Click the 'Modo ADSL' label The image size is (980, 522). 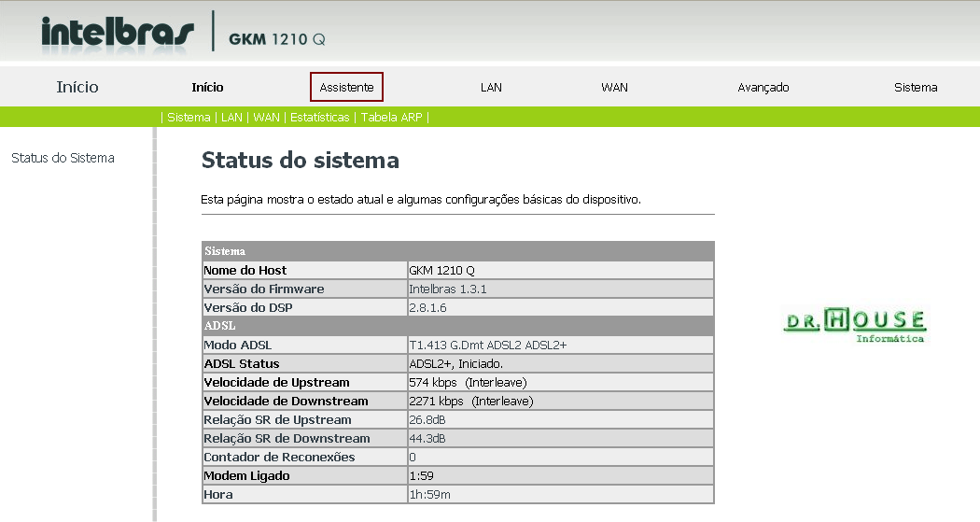pyautogui.click(x=237, y=346)
